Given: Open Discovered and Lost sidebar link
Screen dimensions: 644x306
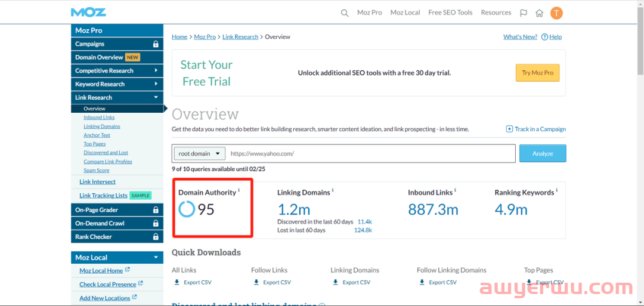Looking at the screenshot, I should [x=106, y=153].
